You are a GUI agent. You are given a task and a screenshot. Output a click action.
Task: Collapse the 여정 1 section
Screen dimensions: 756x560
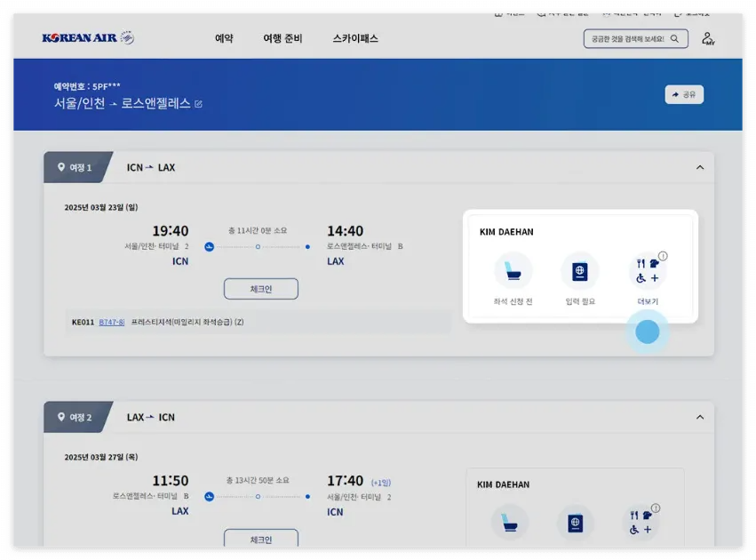point(700,167)
